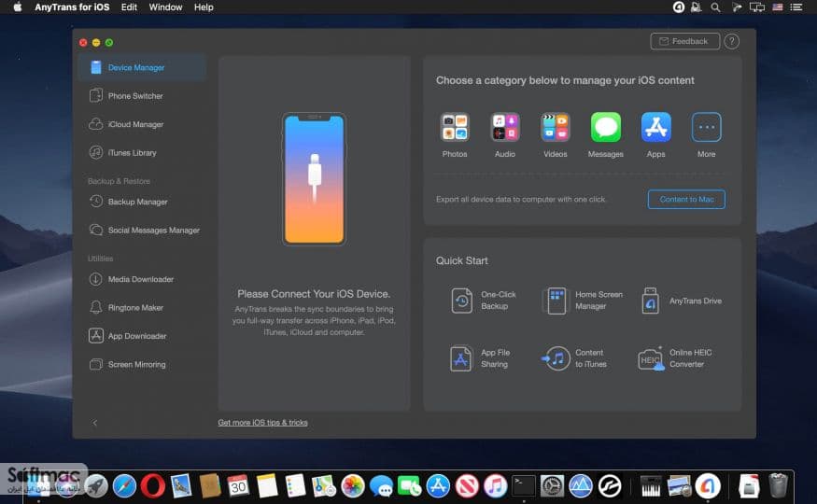Open the US flag input source menu
Viewport: 817px width, 504px height.
(778, 7)
